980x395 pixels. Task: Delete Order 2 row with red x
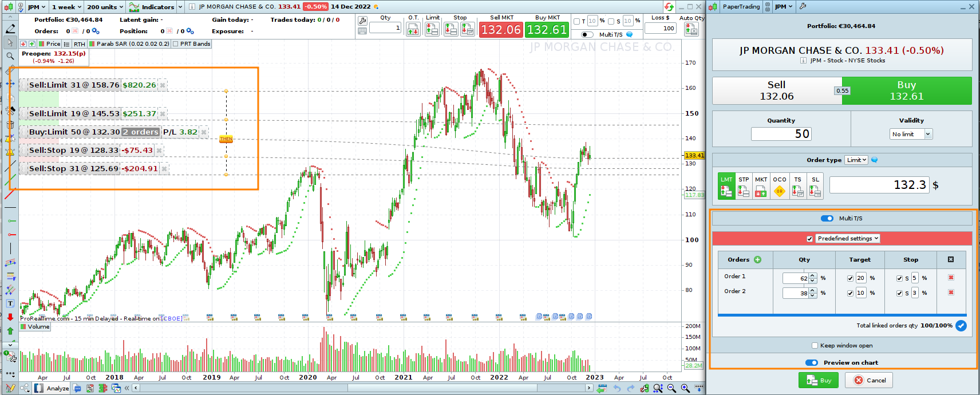(951, 293)
